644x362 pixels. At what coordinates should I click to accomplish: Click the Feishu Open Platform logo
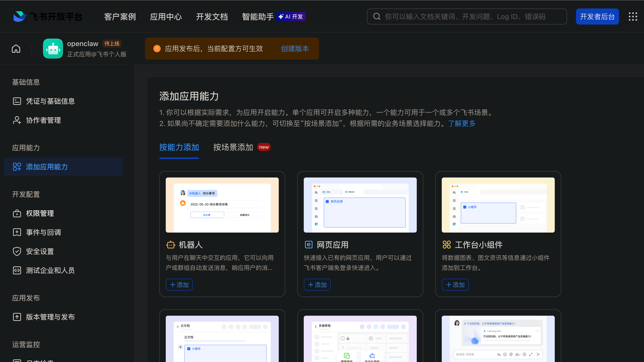48,17
